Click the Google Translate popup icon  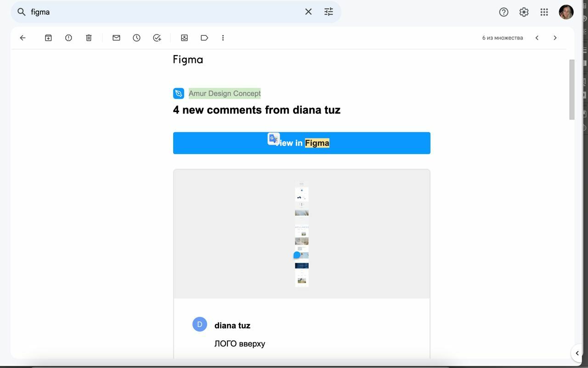coord(273,138)
